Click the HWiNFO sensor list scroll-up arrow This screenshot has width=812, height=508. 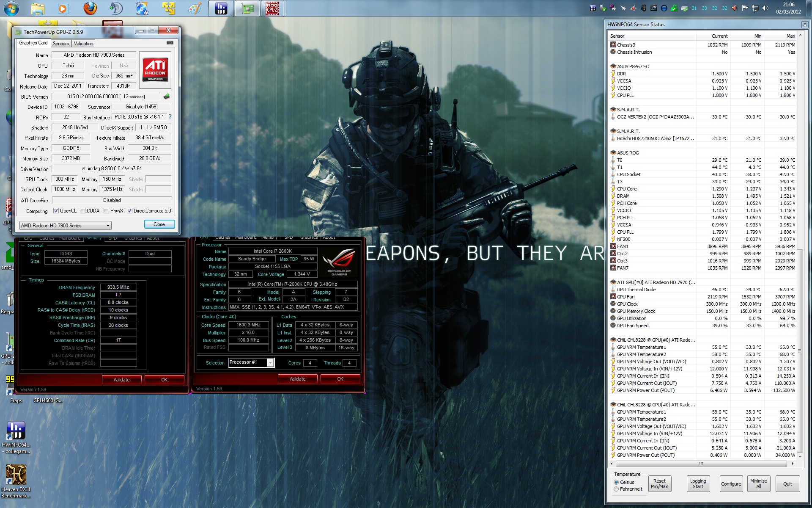800,36
